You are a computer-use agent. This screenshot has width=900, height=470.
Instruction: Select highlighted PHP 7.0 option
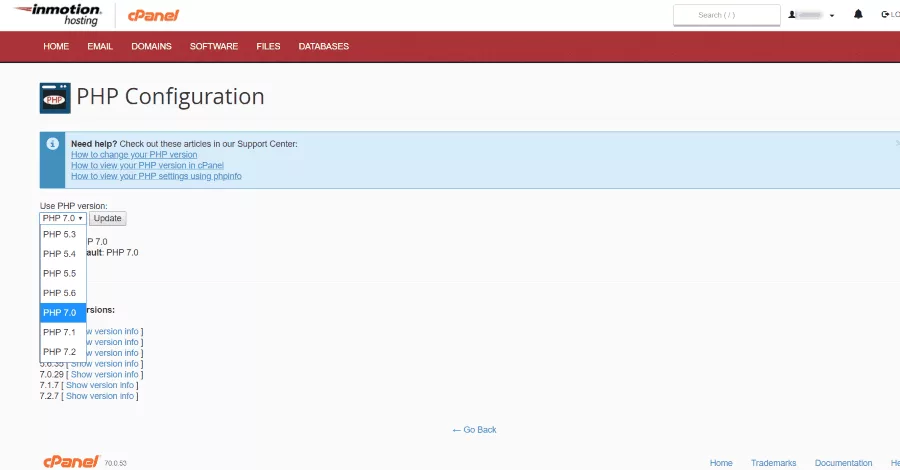coord(63,312)
